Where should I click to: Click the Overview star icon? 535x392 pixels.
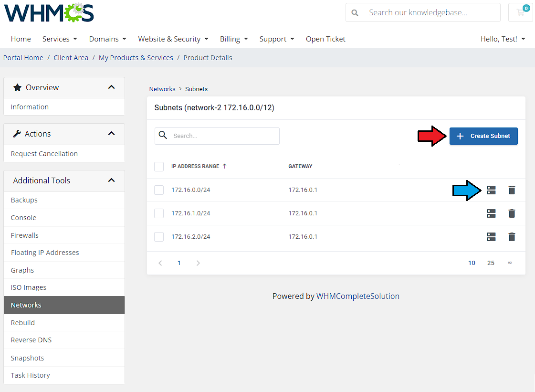pyautogui.click(x=17, y=87)
